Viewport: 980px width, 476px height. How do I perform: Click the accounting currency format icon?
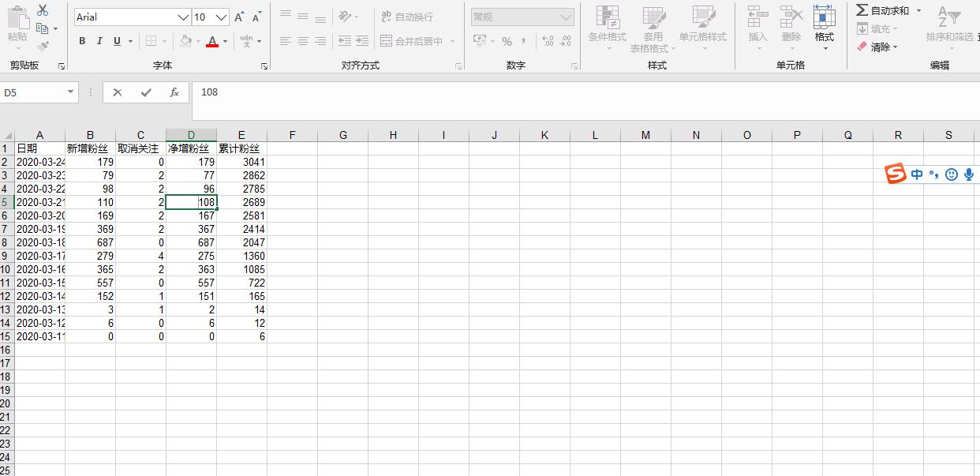pos(479,41)
